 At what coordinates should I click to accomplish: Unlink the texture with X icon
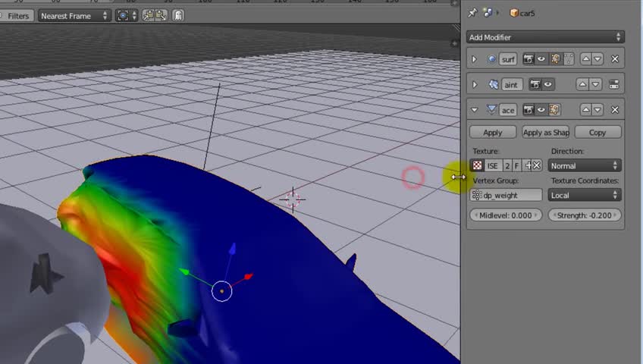click(x=537, y=165)
